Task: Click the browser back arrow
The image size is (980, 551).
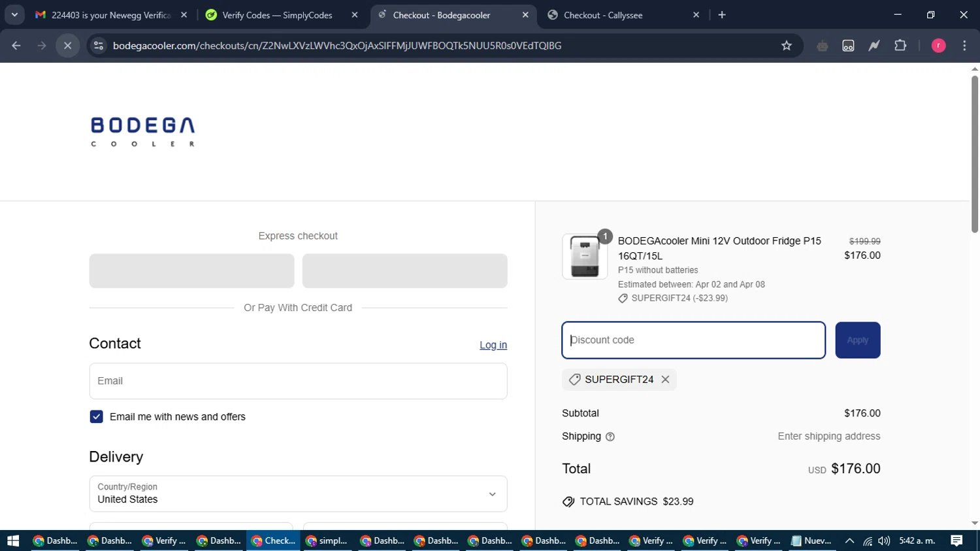Action: (x=16, y=45)
